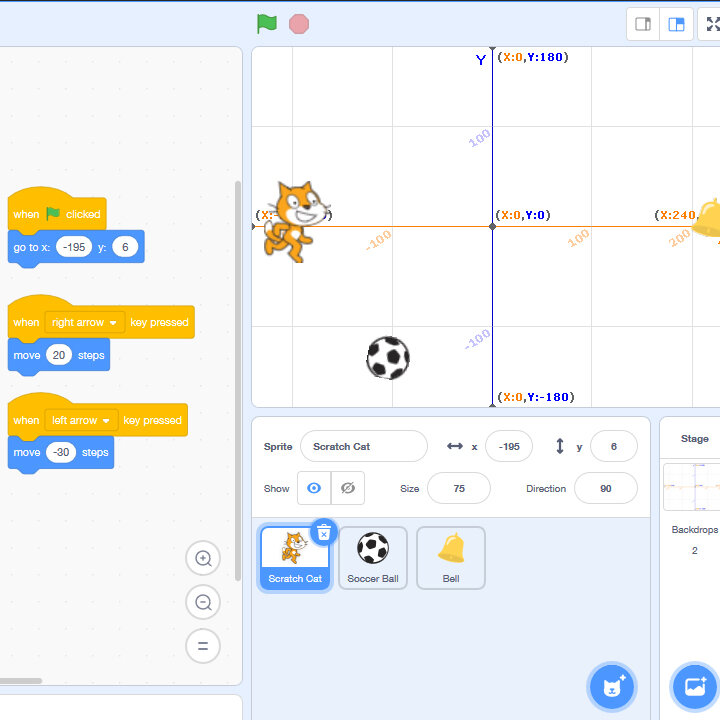Zoom out the code workspace
This screenshot has width=720, height=720.
(203, 602)
